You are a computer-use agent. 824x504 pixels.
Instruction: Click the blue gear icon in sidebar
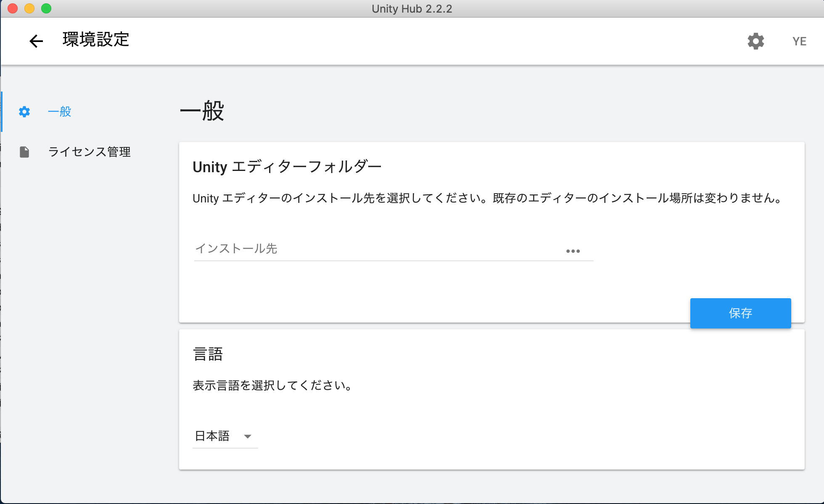24,112
